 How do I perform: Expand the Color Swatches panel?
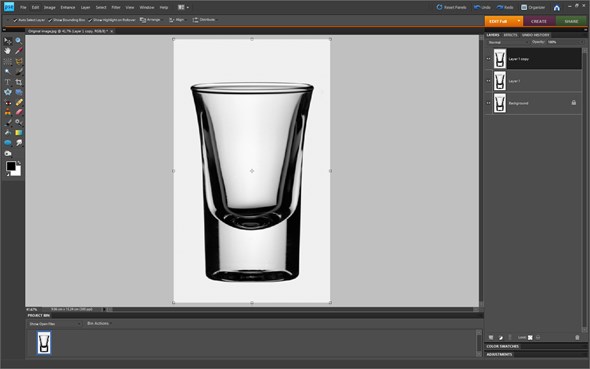(x=503, y=346)
